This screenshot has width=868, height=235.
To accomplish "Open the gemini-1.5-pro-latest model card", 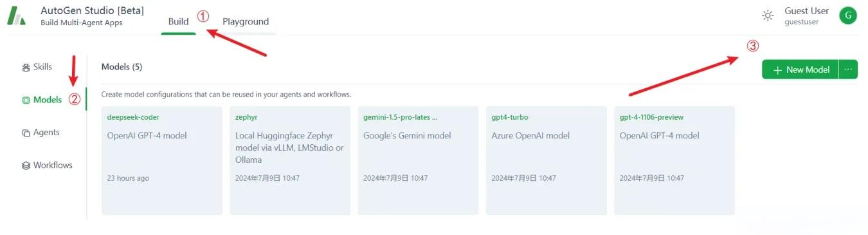I will click(x=418, y=160).
